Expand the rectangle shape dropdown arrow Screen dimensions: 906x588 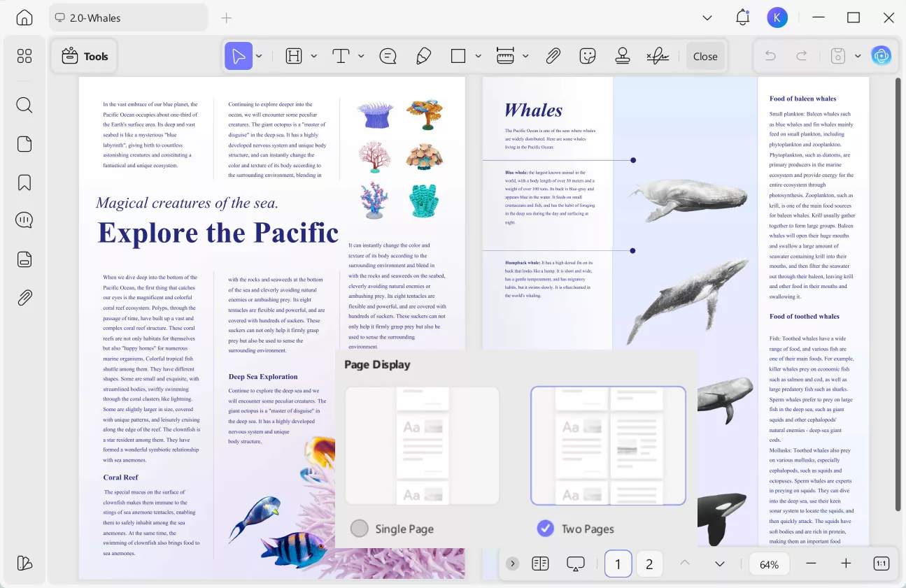coord(479,57)
